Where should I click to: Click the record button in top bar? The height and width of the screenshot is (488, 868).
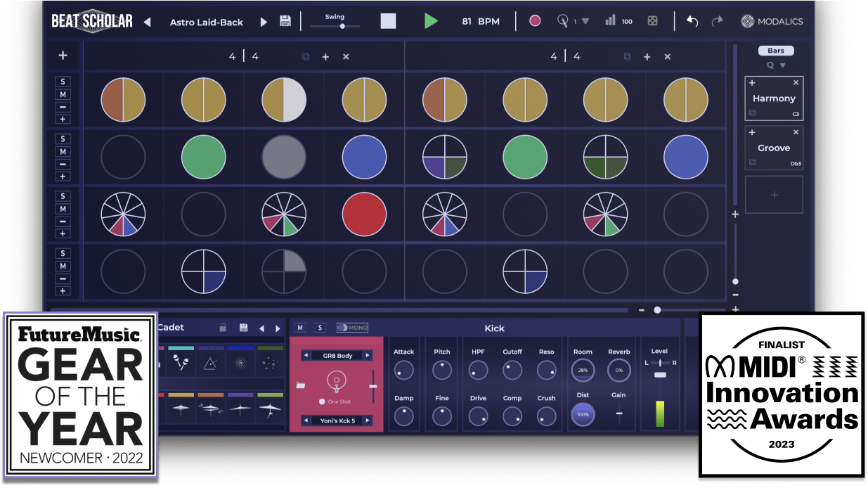click(535, 21)
